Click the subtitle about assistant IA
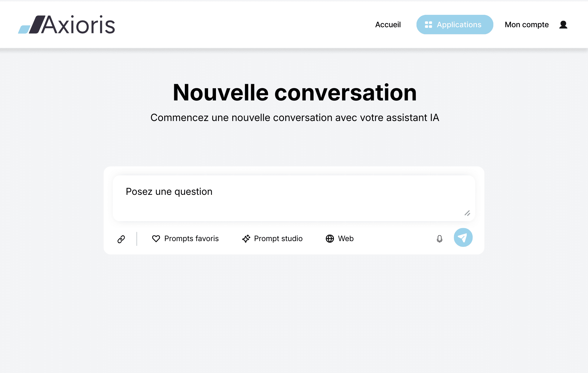 coord(295,118)
